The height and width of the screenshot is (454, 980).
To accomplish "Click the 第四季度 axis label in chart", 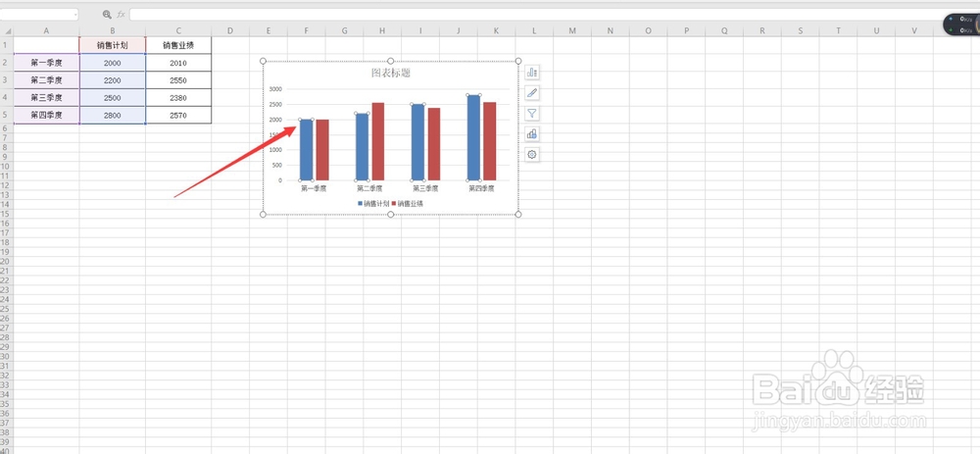I will (482, 187).
